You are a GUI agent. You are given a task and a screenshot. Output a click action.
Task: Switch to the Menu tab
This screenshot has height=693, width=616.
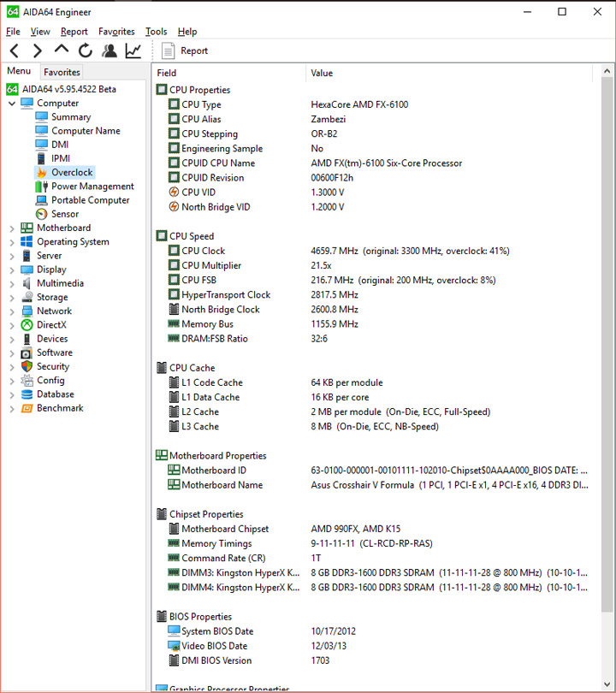19,71
